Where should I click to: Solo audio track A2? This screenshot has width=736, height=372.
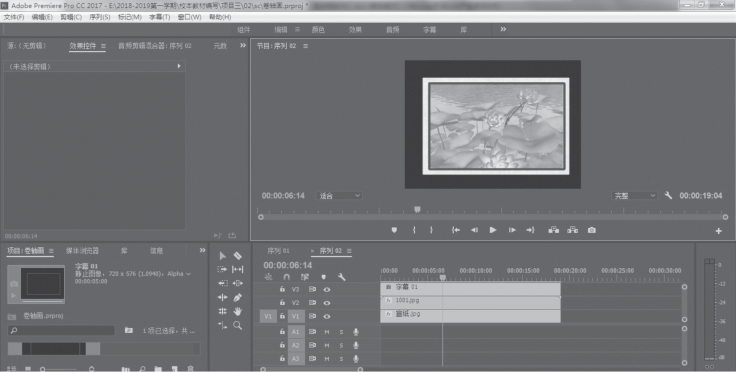coord(341,346)
